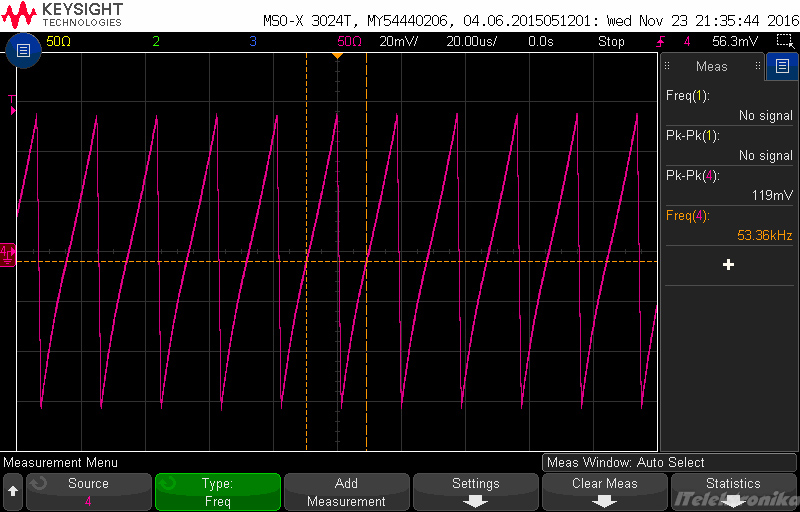The width and height of the screenshot is (800, 512).
Task: Click the back up-arrow softkey
Action: click(x=13, y=492)
